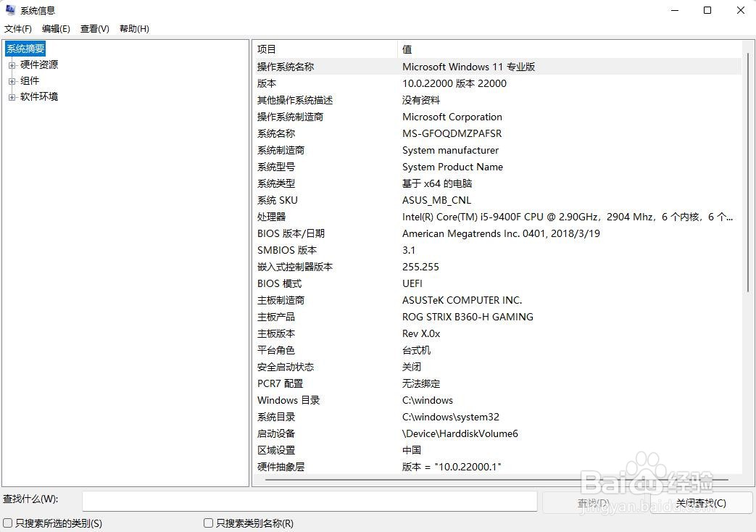This screenshot has height=532, width=756.
Task: Select the 操作系统名称 row
Action: 497,67
